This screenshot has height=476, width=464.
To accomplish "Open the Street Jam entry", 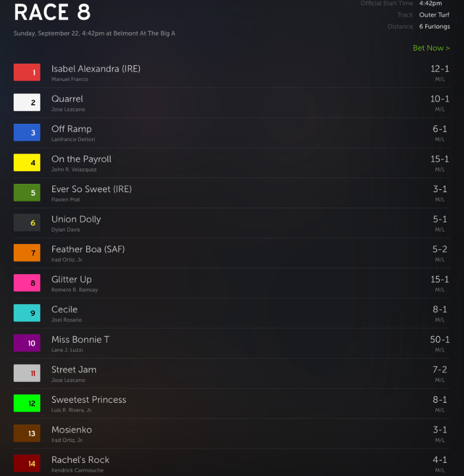I will point(232,374).
